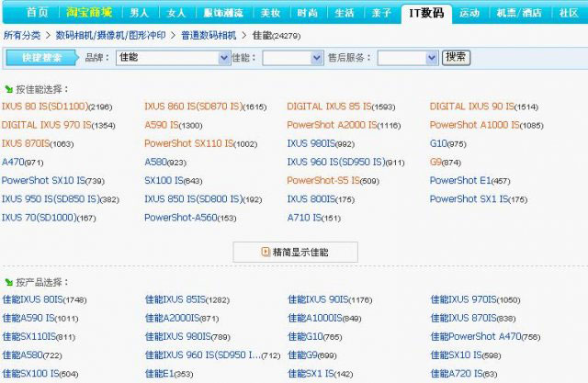Viewport: 588px width, 383px height.
Task: Open the 生活 tab
Action: pyautogui.click(x=345, y=13)
